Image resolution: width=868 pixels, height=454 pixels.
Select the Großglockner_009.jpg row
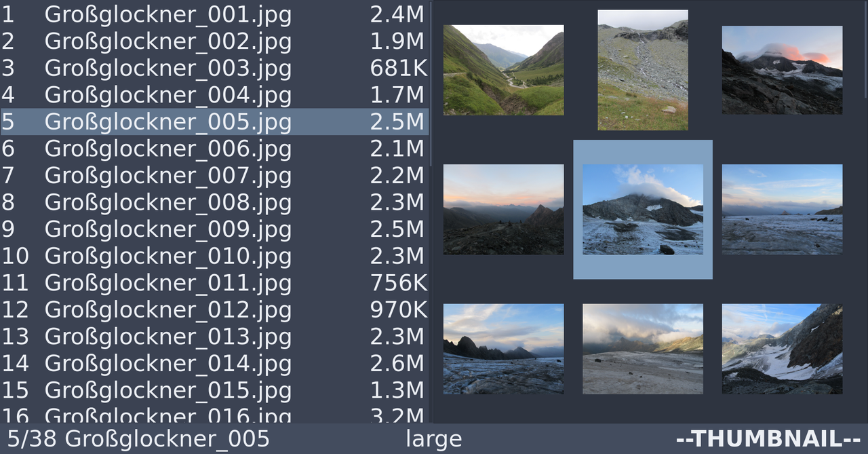(x=214, y=229)
